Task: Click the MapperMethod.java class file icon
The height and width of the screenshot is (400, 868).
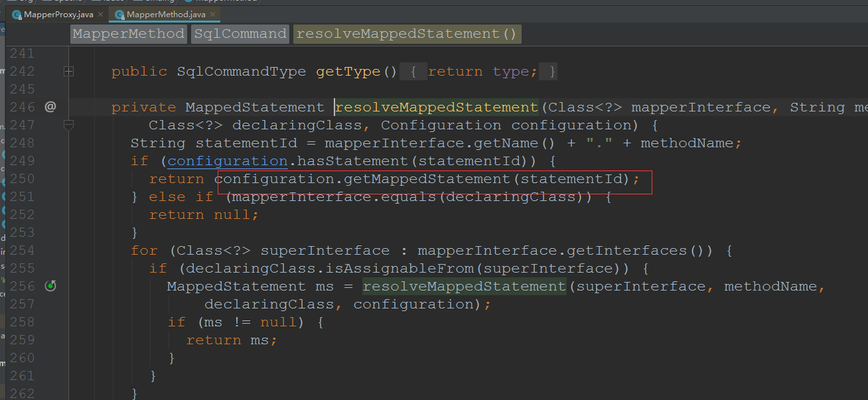Action: 119,14
